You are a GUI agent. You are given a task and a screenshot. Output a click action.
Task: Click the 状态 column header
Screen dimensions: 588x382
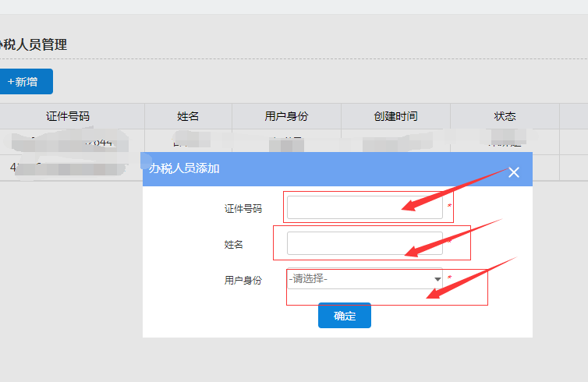coord(505,116)
